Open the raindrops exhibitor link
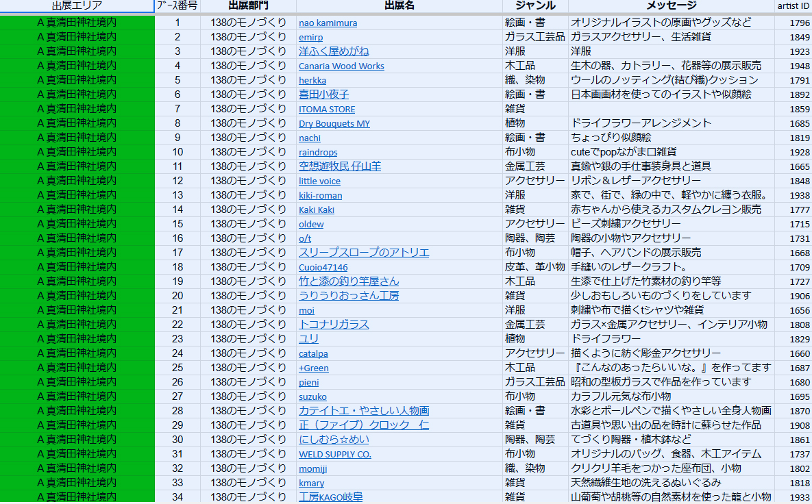The image size is (812, 504). pyautogui.click(x=318, y=152)
